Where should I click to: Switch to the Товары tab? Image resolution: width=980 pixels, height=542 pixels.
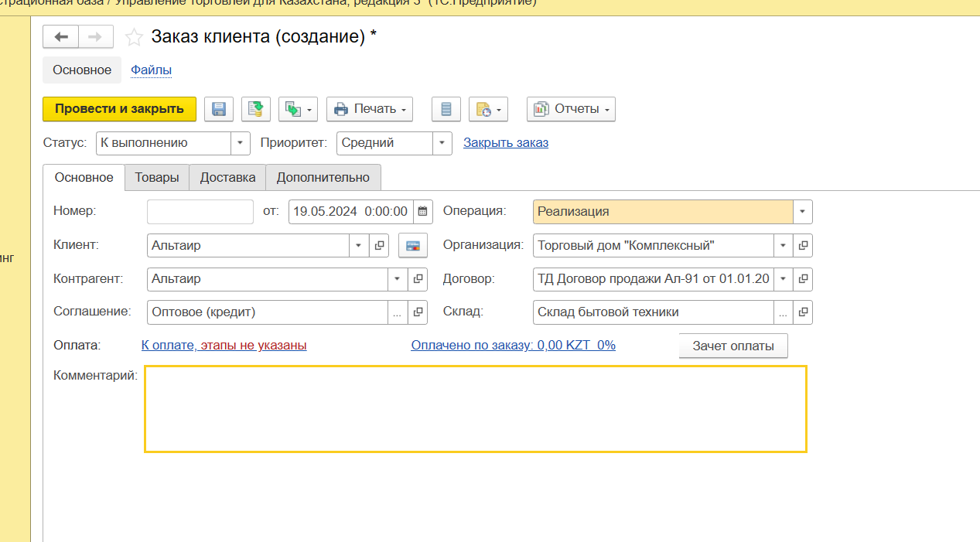[x=157, y=177]
